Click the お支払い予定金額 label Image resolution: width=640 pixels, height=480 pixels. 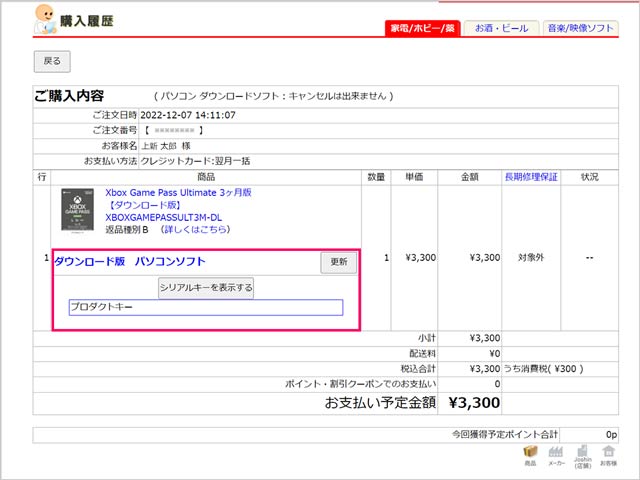380,403
